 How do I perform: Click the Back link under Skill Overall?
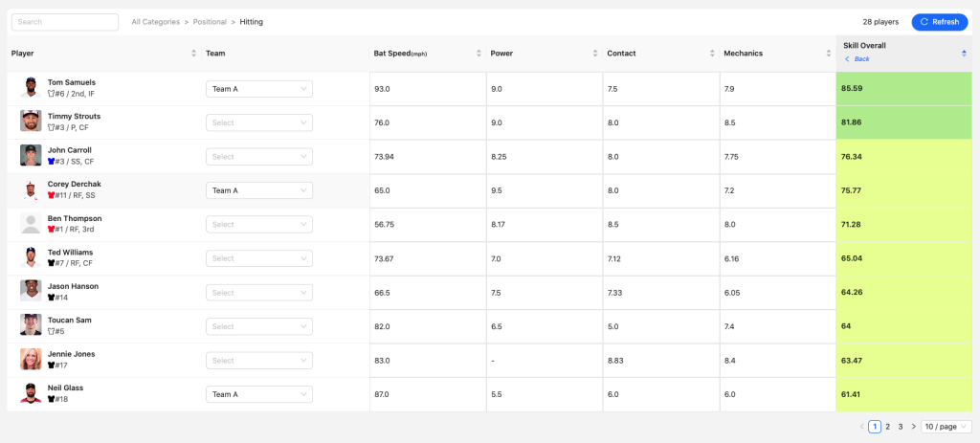[x=857, y=58]
